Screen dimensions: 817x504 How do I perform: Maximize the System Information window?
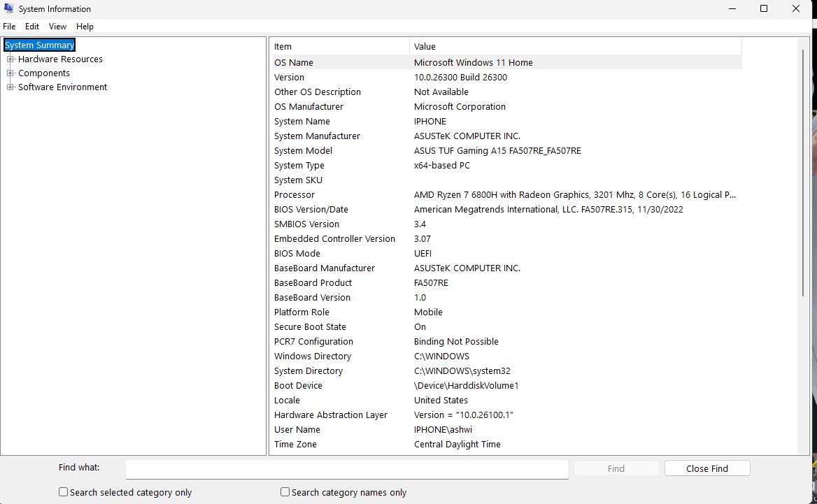[764, 8]
